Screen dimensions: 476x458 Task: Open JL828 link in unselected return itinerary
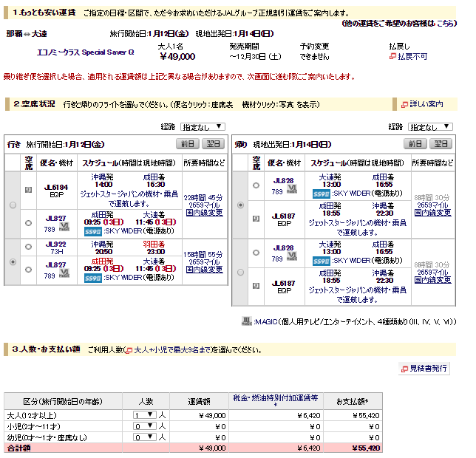pyautogui.click(x=284, y=248)
